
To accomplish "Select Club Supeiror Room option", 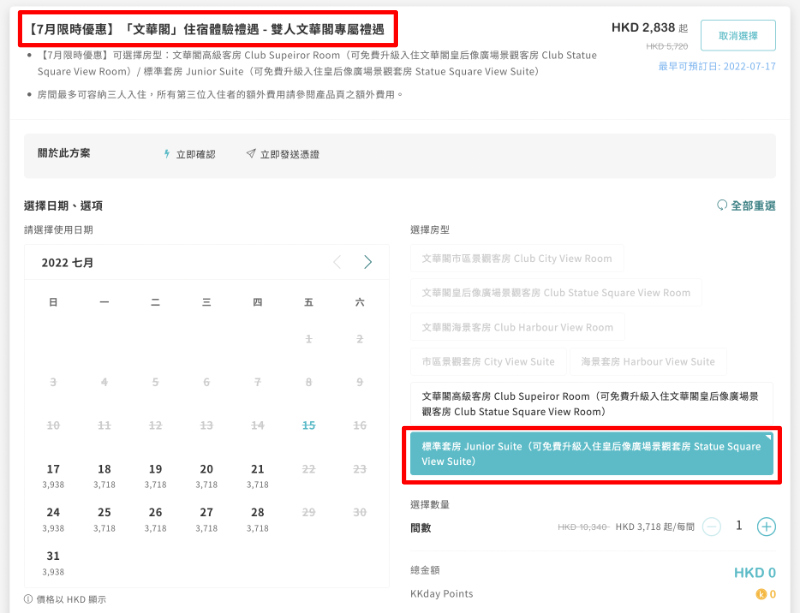I will coord(591,404).
